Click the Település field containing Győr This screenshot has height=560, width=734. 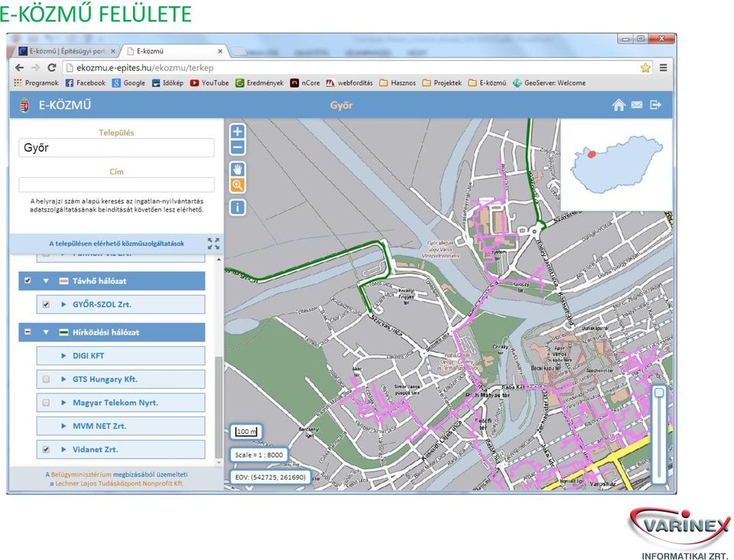pyautogui.click(x=116, y=148)
